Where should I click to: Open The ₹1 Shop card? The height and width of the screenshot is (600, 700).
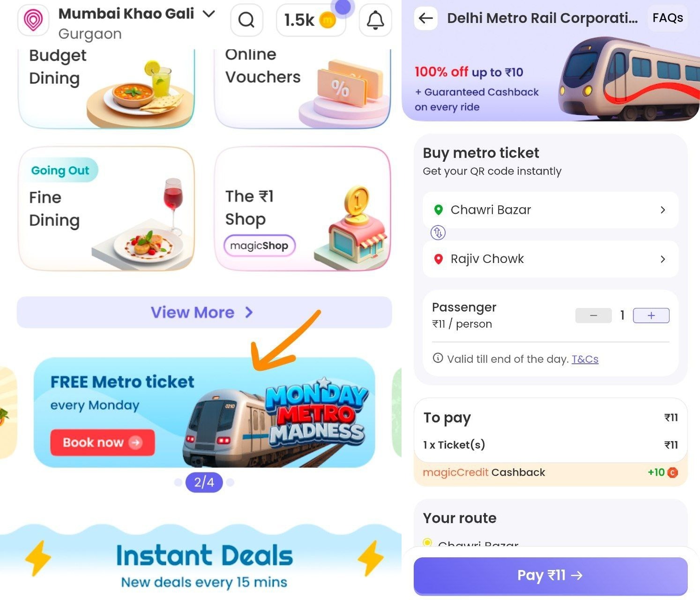303,209
